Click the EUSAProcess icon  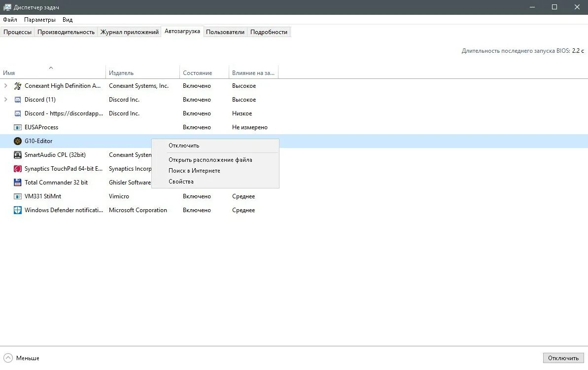click(18, 127)
